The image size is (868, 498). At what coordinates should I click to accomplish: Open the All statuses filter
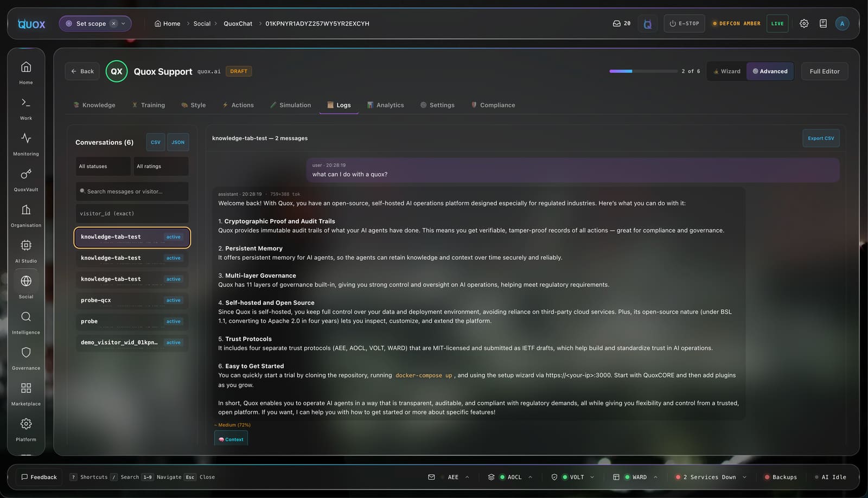pyautogui.click(x=103, y=166)
